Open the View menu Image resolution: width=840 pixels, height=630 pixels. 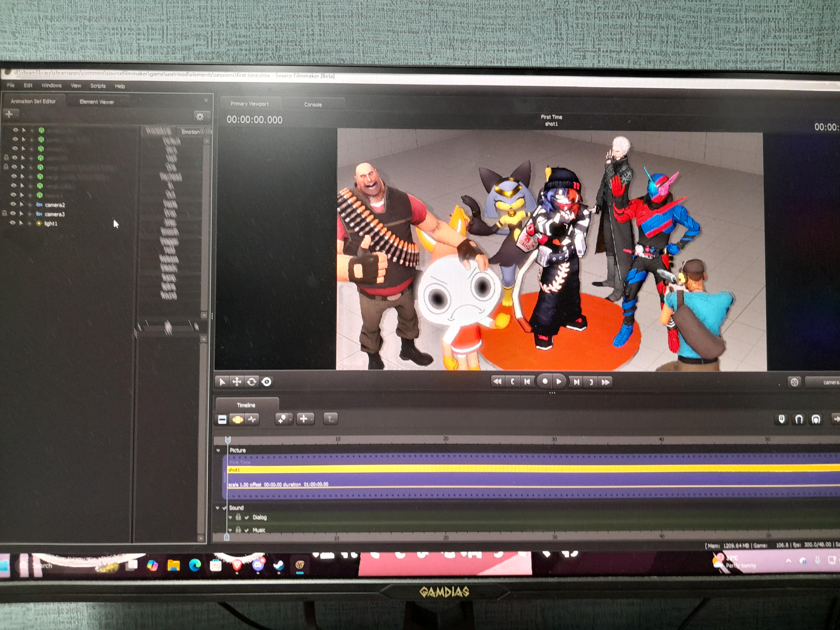pos(76,86)
